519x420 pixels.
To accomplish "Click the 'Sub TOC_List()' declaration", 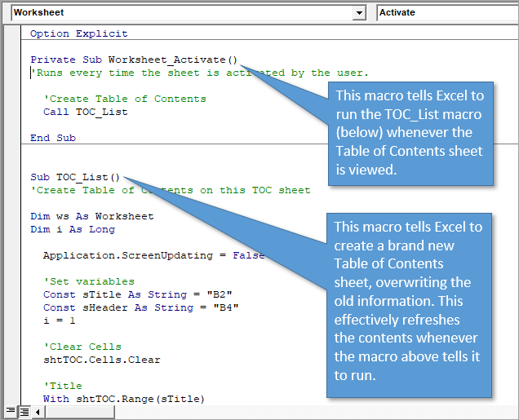I will (x=75, y=177).
